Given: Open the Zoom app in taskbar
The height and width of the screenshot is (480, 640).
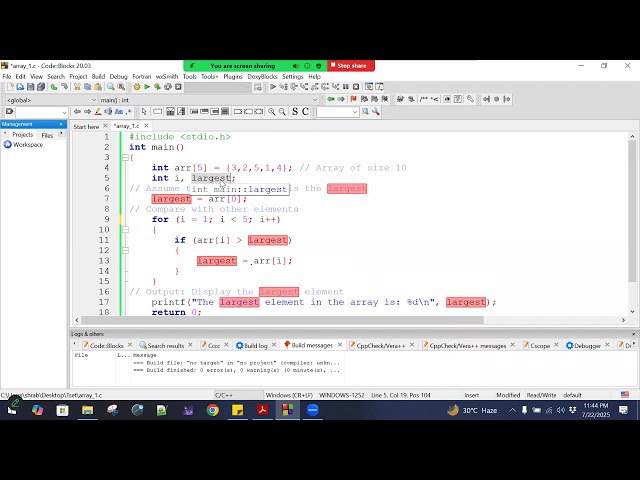Looking at the screenshot, I should [313, 410].
